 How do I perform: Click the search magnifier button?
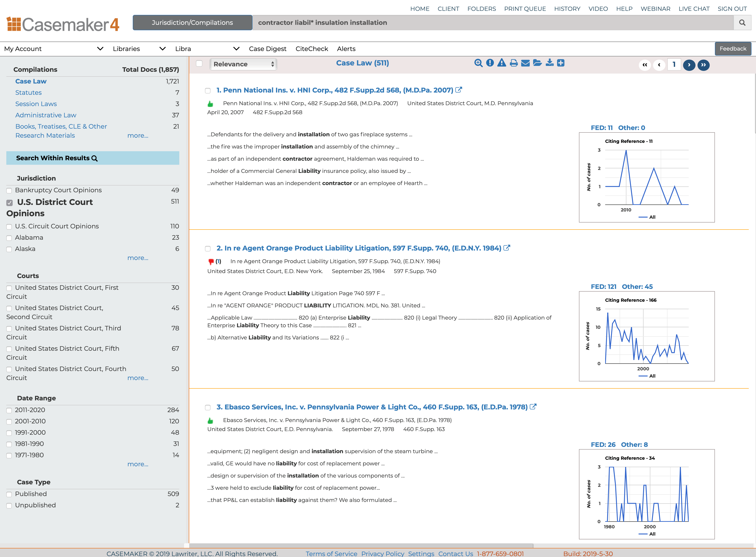point(742,23)
